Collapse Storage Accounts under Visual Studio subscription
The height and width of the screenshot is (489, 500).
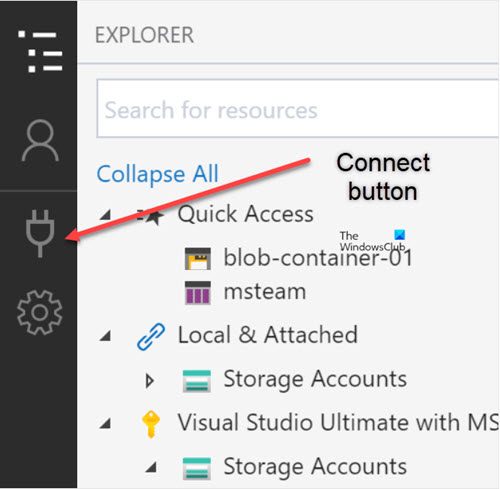point(151,467)
